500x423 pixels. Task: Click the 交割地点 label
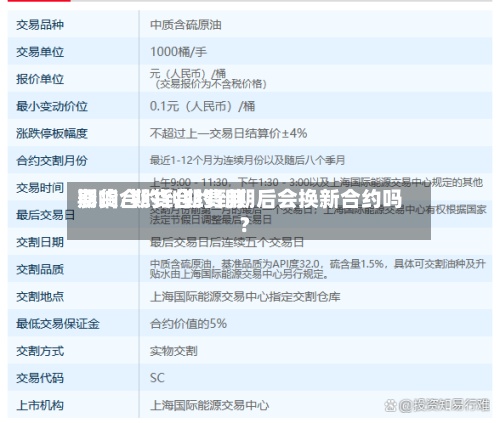(40, 296)
